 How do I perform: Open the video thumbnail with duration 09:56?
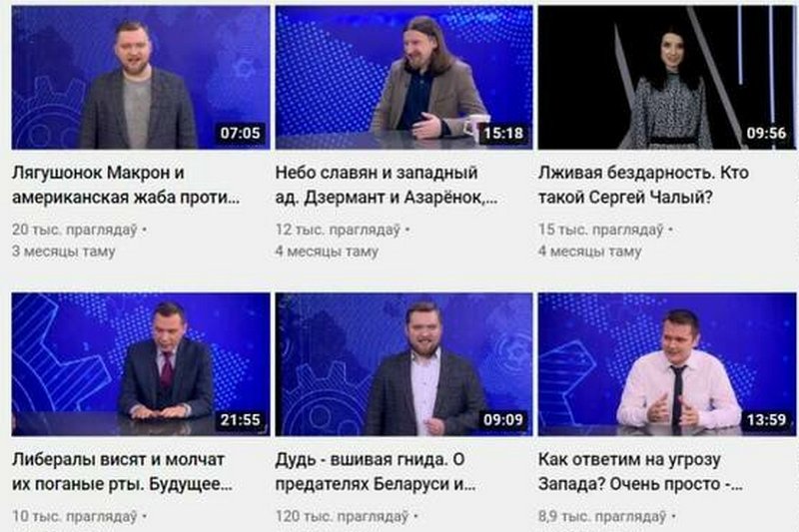[x=667, y=78]
